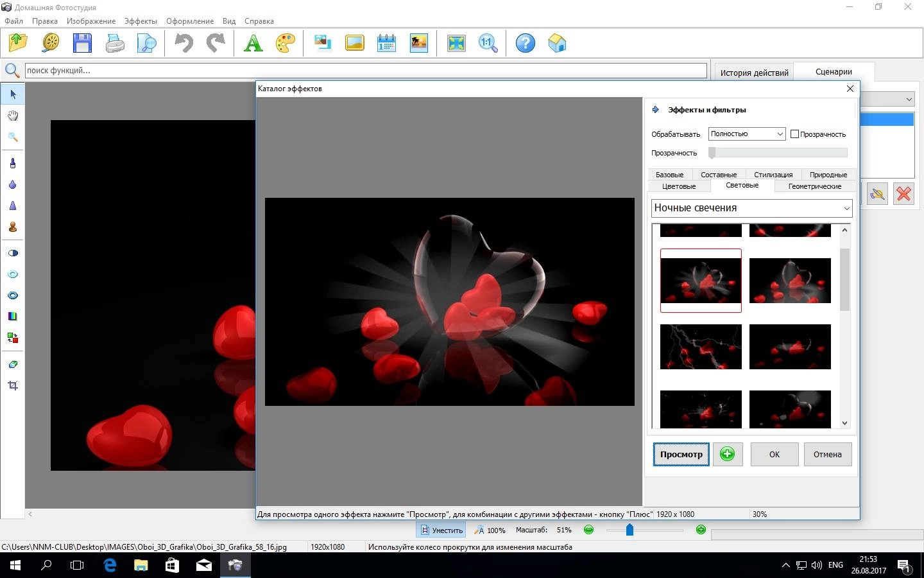Click the поиск функций search field
The height and width of the screenshot is (578, 924).
[x=366, y=71]
